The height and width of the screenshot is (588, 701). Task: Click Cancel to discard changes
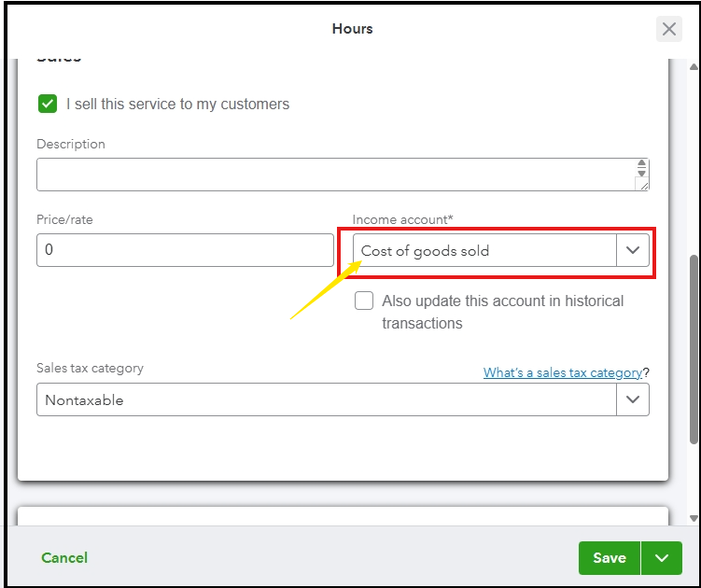point(64,557)
